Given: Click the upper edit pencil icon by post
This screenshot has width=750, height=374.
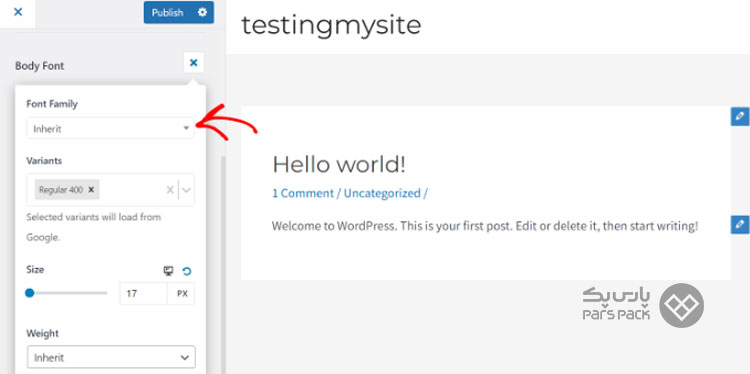Looking at the screenshot, I should 740,116.
